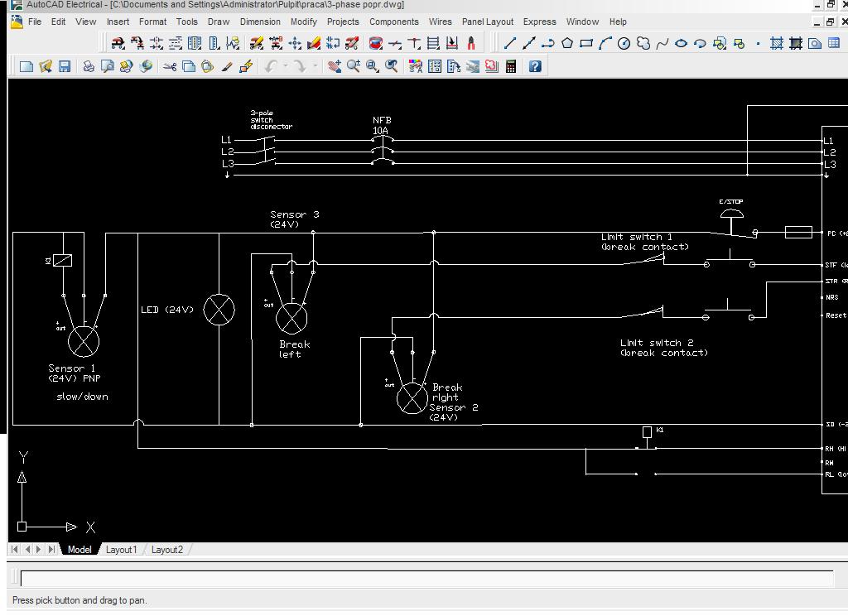Open the Components menu

393,22
